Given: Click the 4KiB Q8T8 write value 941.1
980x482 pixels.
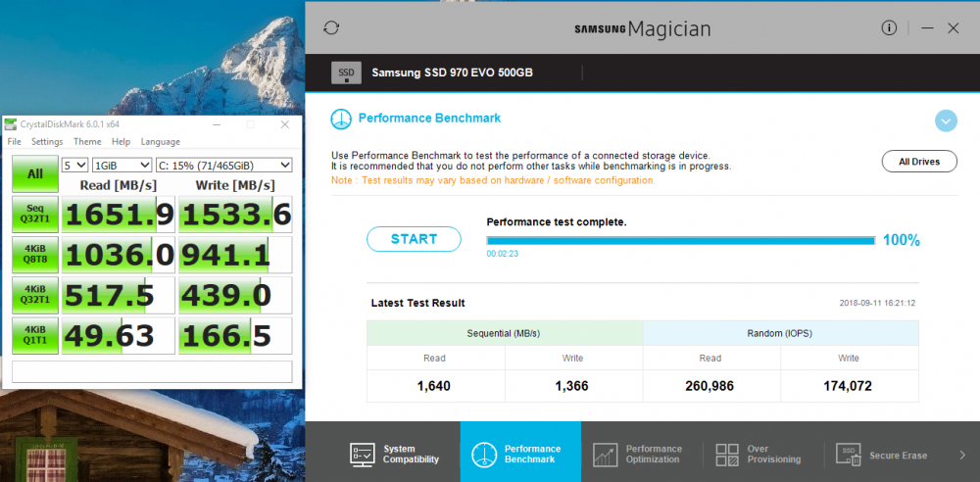Looking at the screenshot, I should pyautogui.click(x=235, y=255).
